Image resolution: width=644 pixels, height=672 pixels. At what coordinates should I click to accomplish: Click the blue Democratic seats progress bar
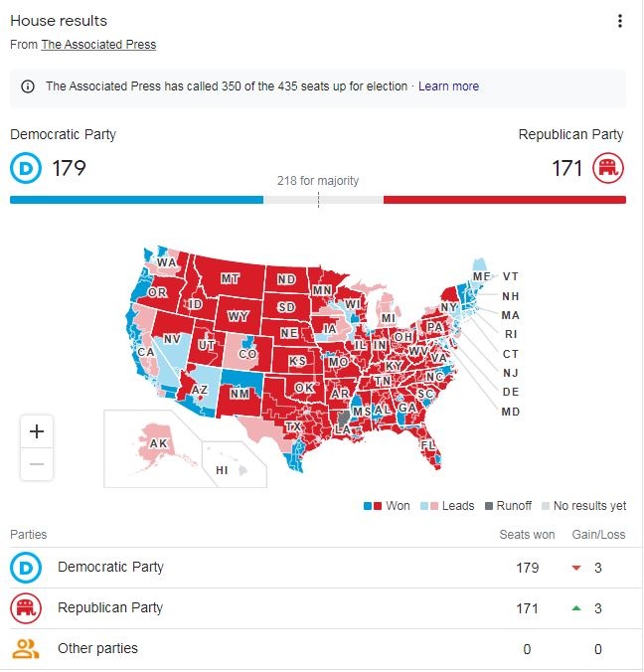(136, 200)
